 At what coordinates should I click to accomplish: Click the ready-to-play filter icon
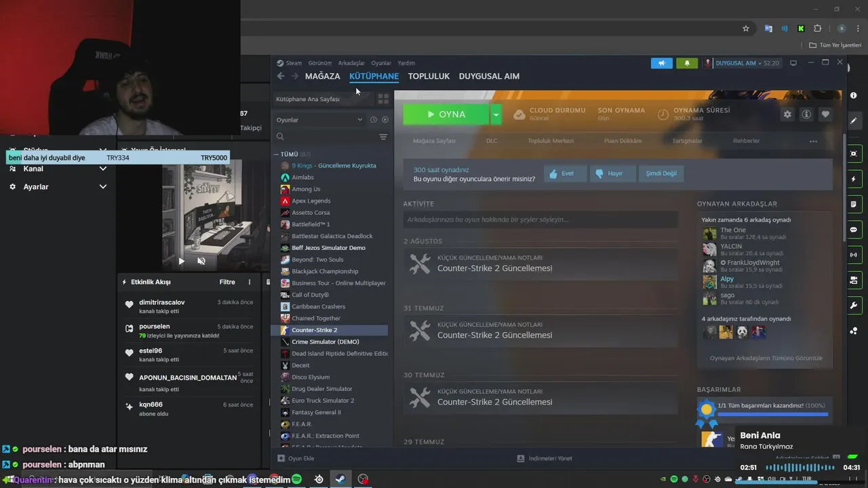pos(385,120)
